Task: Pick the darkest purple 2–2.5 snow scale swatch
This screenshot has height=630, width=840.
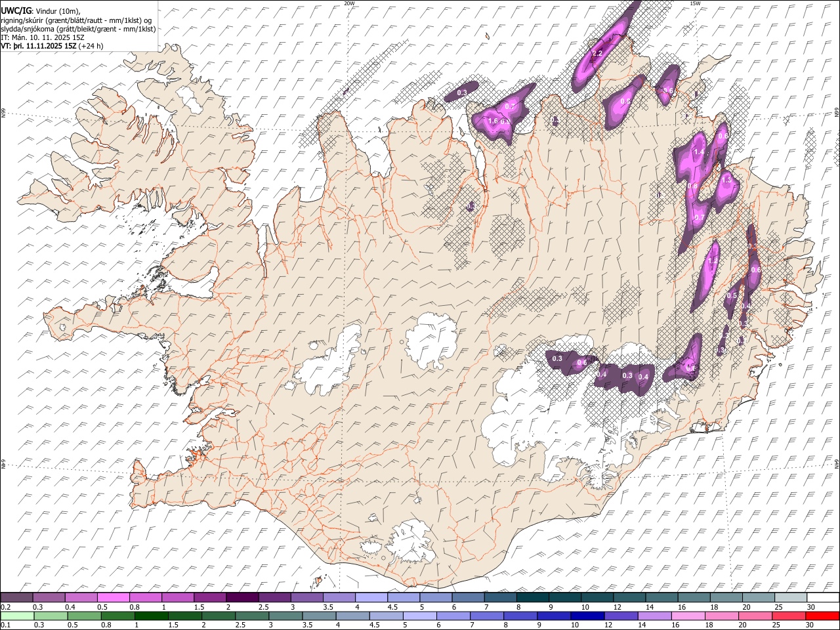Action: click(x=242, y=597)
